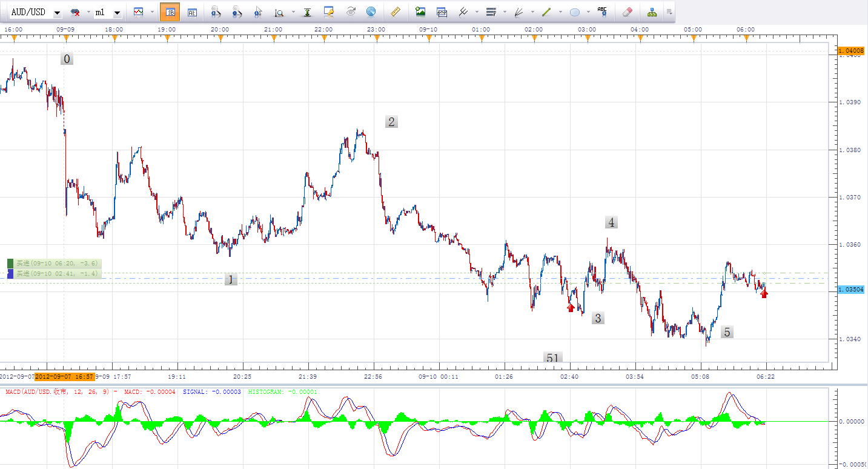Screen dimensions: 868x469
Task: Click the chart properties icon with pencil
Action: 330,12
